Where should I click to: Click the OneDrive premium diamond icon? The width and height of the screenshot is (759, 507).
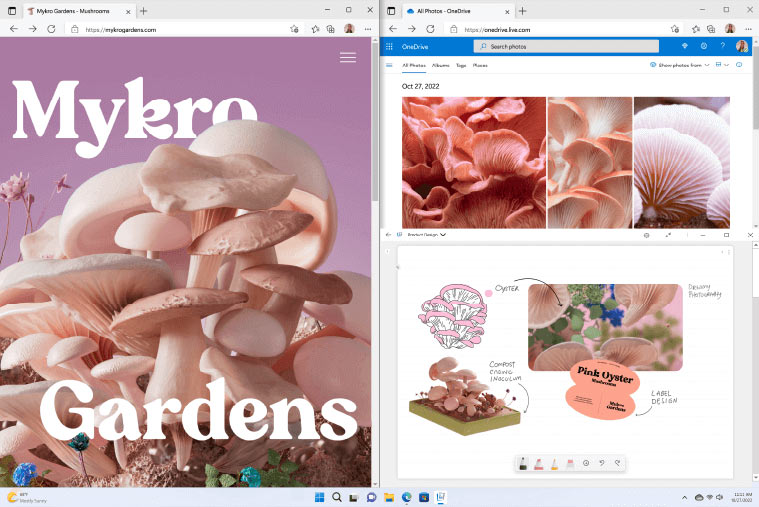pos(685,46)
